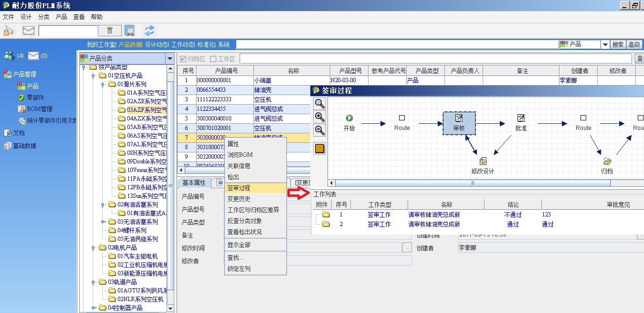Click the orange square swatch button

[320, 149]
